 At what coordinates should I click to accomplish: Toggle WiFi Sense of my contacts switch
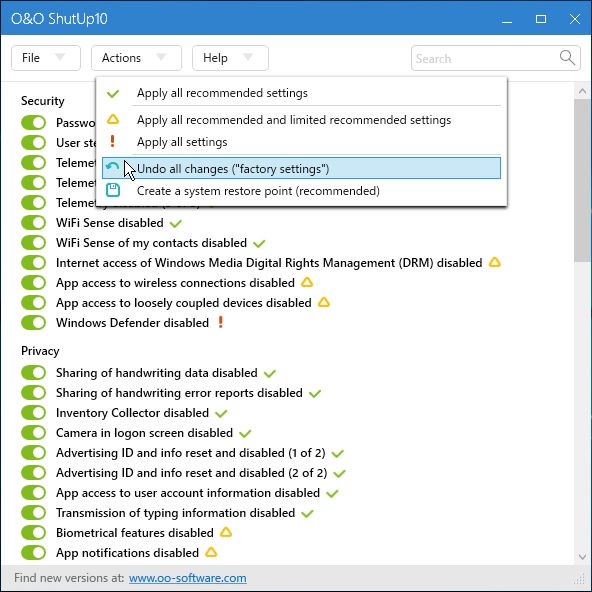click(x=33, y=243)
